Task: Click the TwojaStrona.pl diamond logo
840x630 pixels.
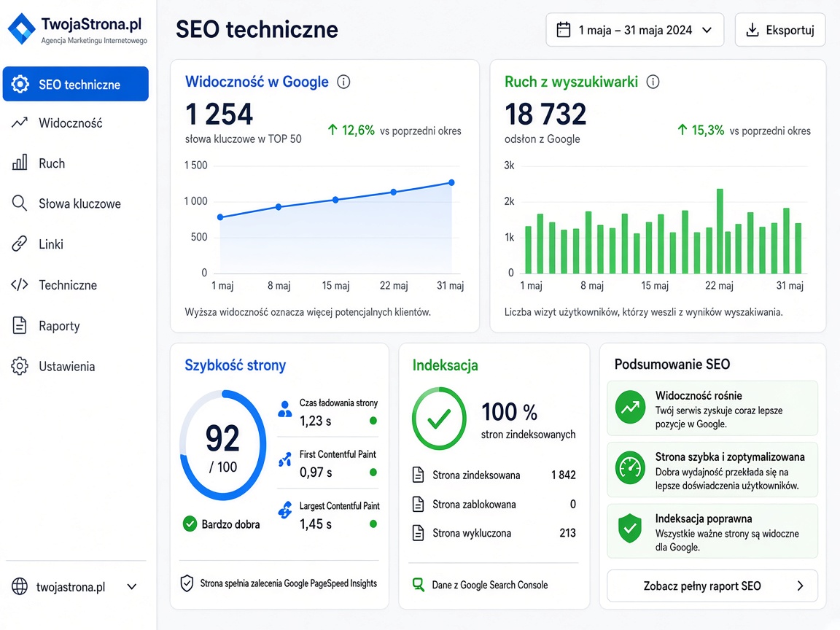Action: click(x=22, y=29)
